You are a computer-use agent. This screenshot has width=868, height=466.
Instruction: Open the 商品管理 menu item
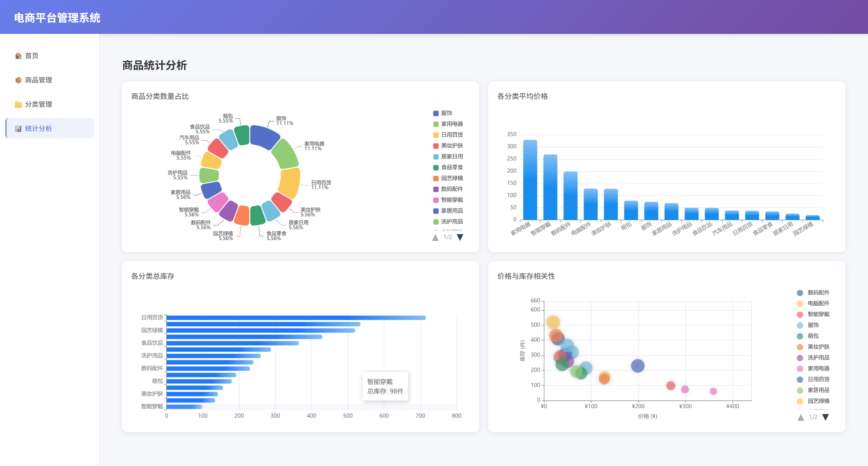pos(49,80)
